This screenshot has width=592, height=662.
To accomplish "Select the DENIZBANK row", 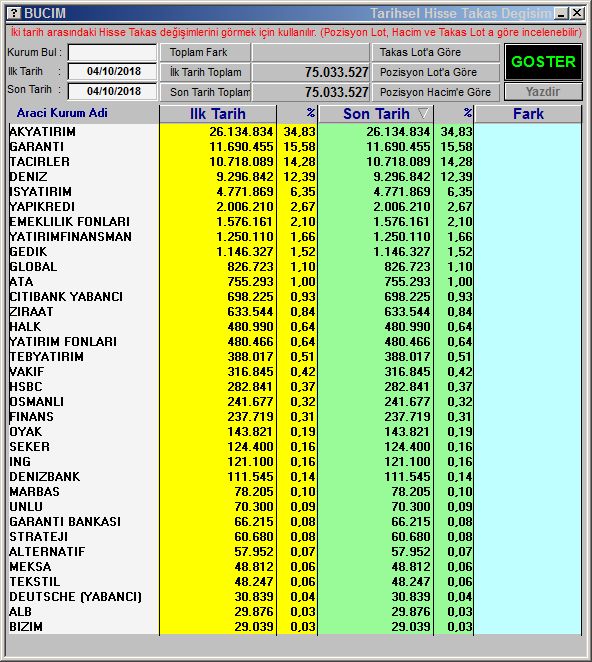I will [x=295, y=477].
